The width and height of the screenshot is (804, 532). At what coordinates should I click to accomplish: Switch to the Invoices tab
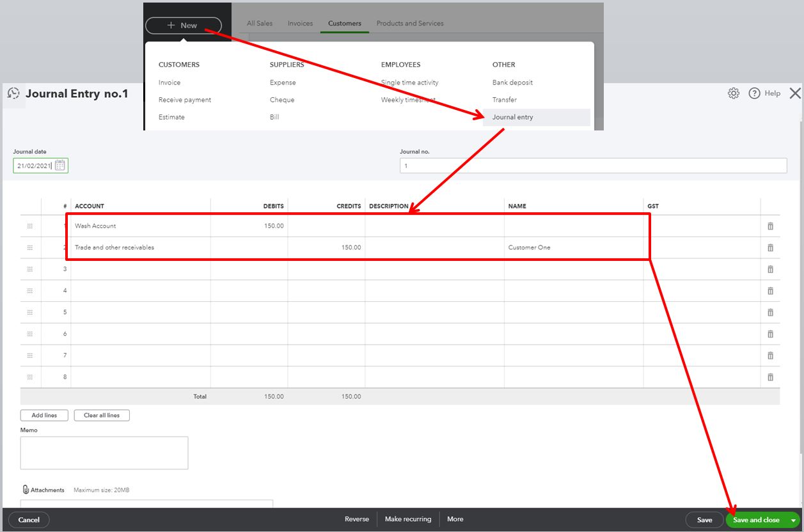pos(300,23)
